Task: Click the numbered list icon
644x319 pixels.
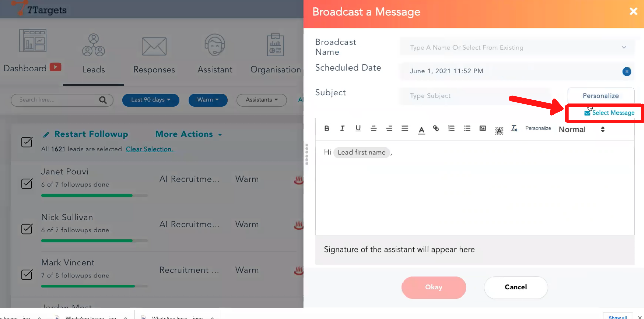Action: pyautogui.click(x=451, y=128)
